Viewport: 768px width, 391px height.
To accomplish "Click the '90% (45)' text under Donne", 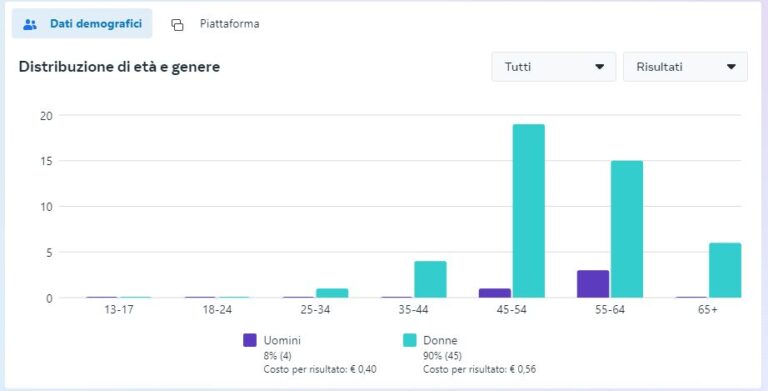I will pos(442,356).
